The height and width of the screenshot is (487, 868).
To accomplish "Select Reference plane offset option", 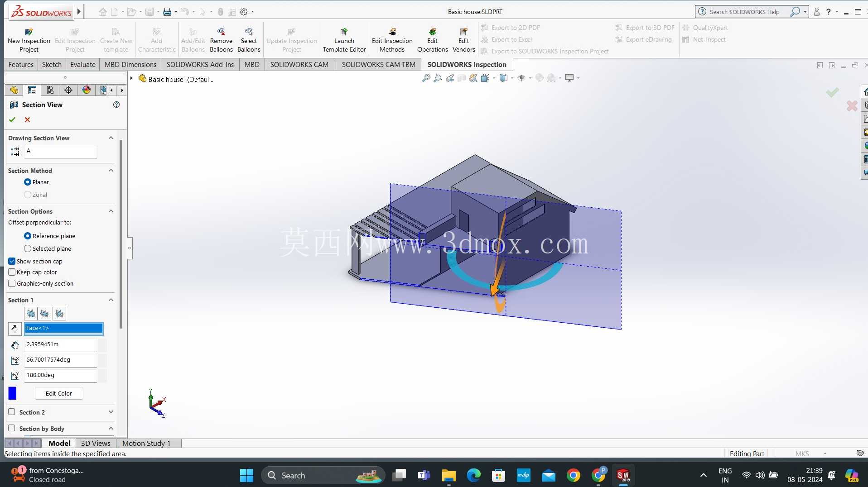I will (28, 236).
